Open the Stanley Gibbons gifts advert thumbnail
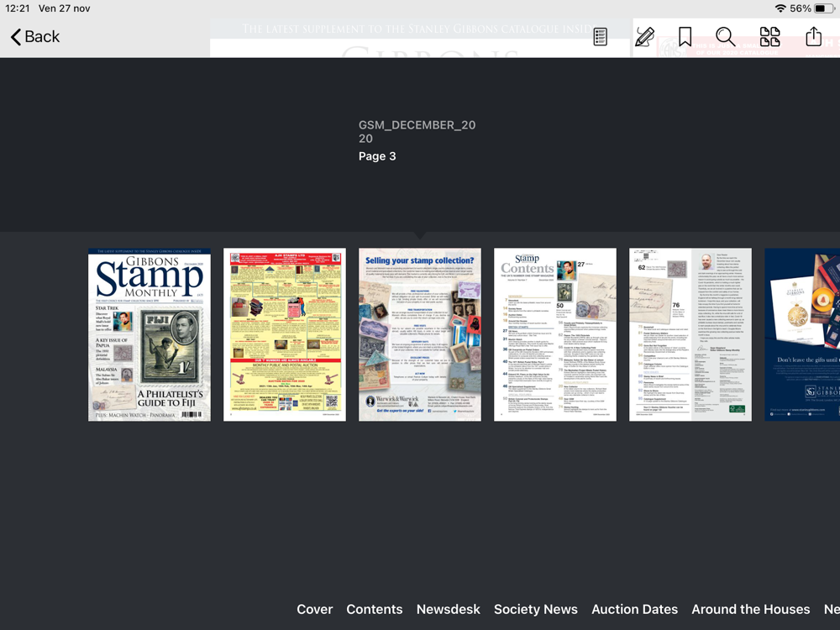Image resolution: width=840 pixels, height=630 pixels. [x=802, y=334]
